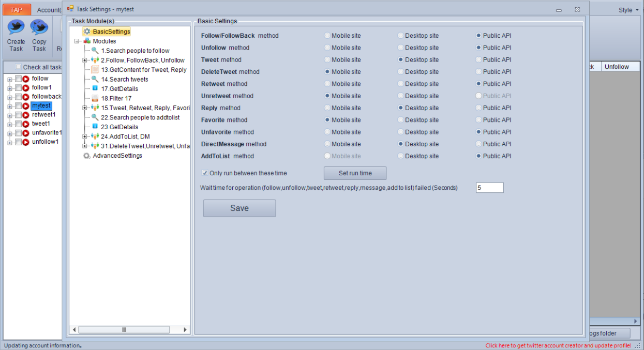Click people icon for 2.Follow, FollowBack, Unfollow

[95, 60]
